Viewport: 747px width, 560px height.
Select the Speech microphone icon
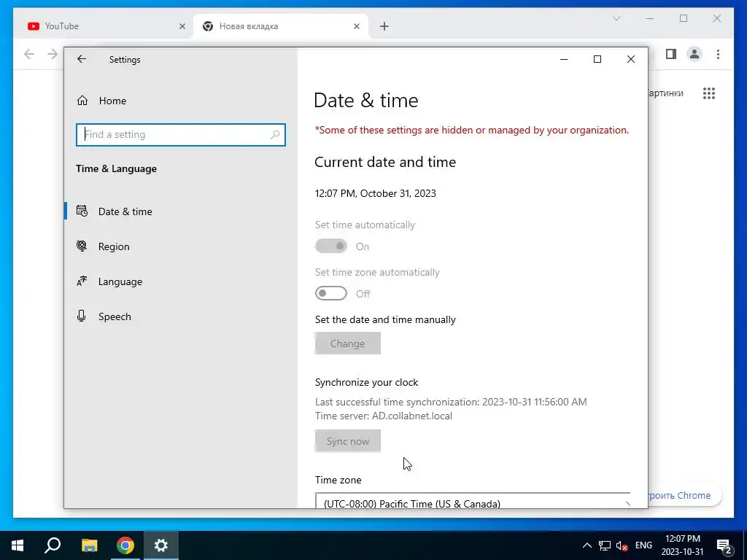click(82, 316)
